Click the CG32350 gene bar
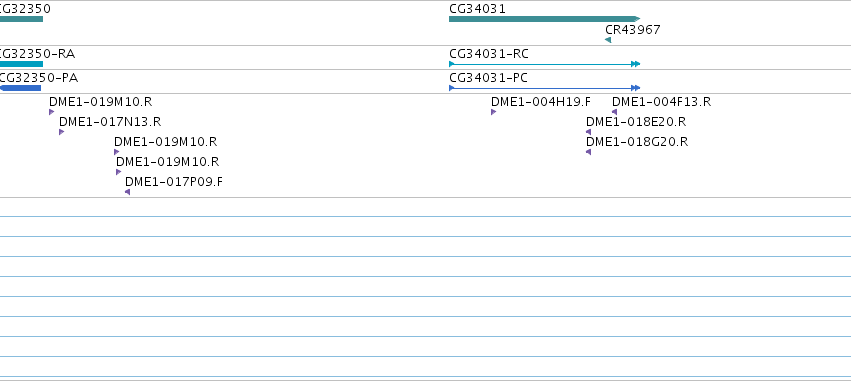Viewport: 851px width, 381px height. (x=21, y=19)
